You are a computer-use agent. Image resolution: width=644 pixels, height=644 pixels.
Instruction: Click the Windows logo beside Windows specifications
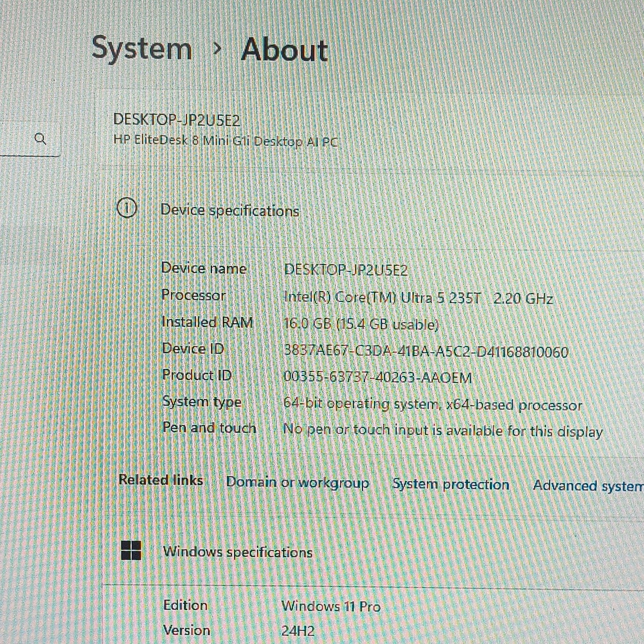click(x=131, y=550)
